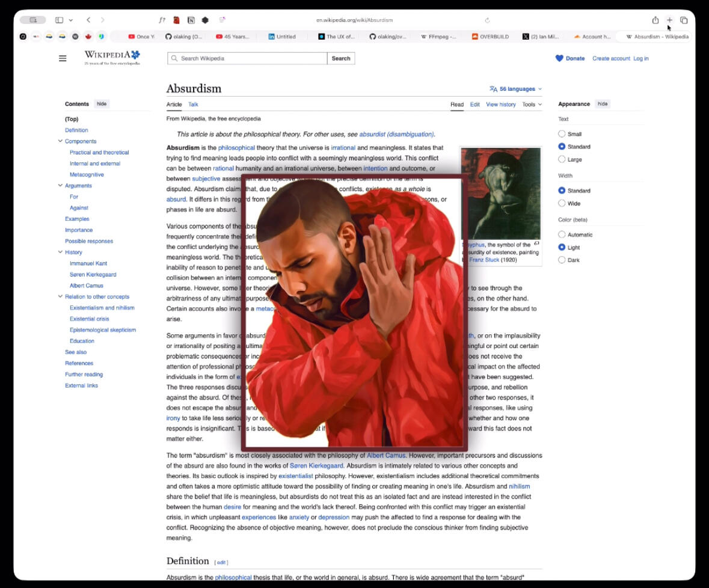
Task: Follow the 'absurdist (disambiguation)' link
Action: click(396, 134)
